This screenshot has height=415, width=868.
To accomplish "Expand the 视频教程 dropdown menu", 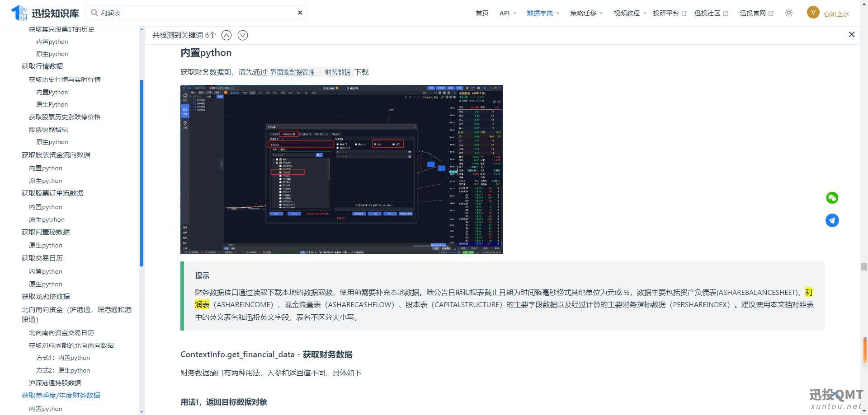I will (x=630, y=13).
